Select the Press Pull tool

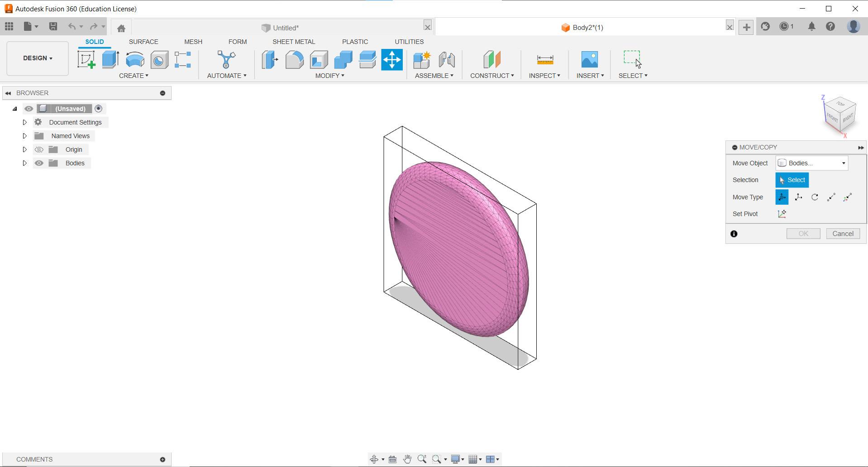point(270,59)
